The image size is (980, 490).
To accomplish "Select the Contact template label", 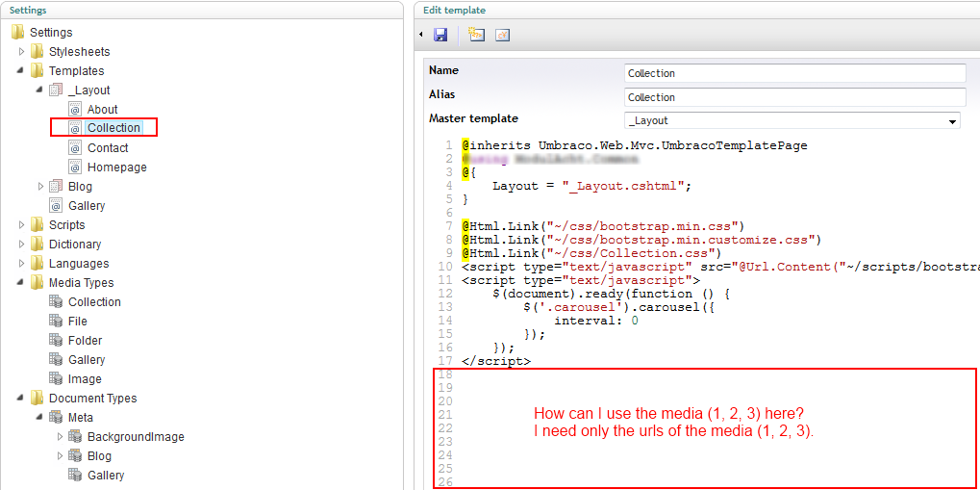I will click(108, 147).
